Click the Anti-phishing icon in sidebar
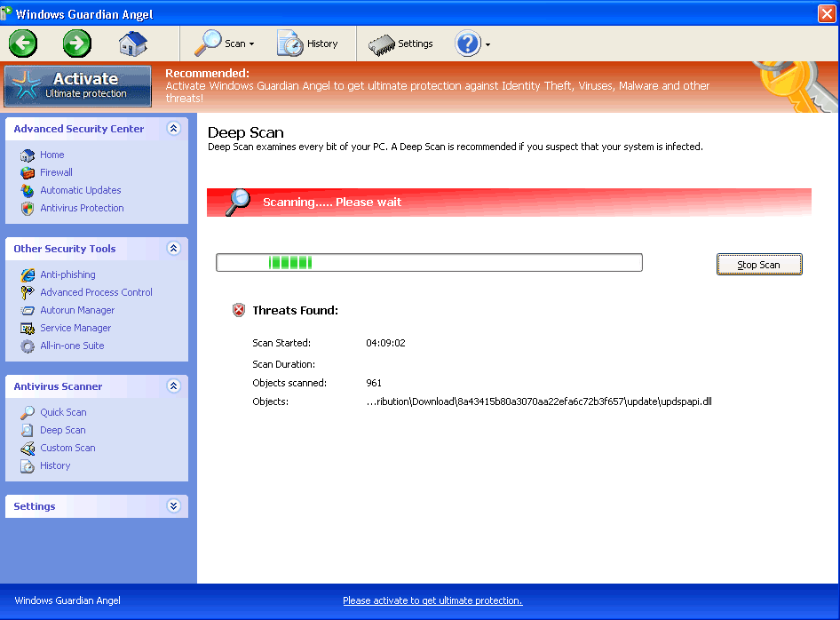840x620 pixels. click(28, 274)
